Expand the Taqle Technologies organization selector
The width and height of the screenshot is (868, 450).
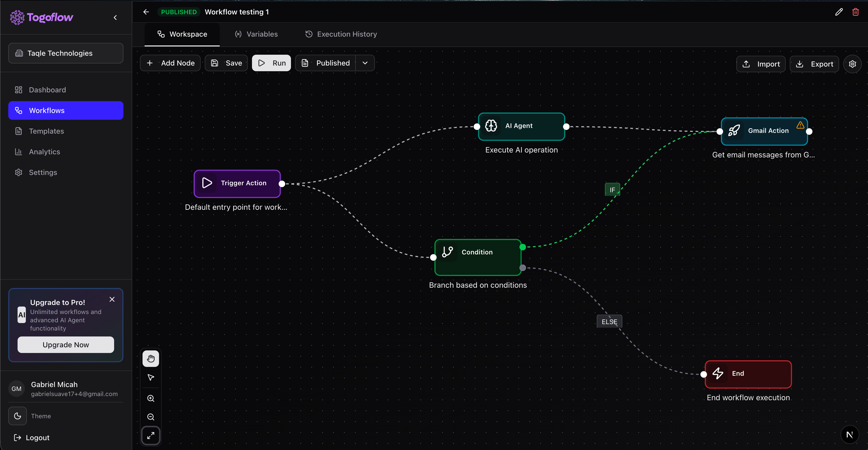point(65,53)
